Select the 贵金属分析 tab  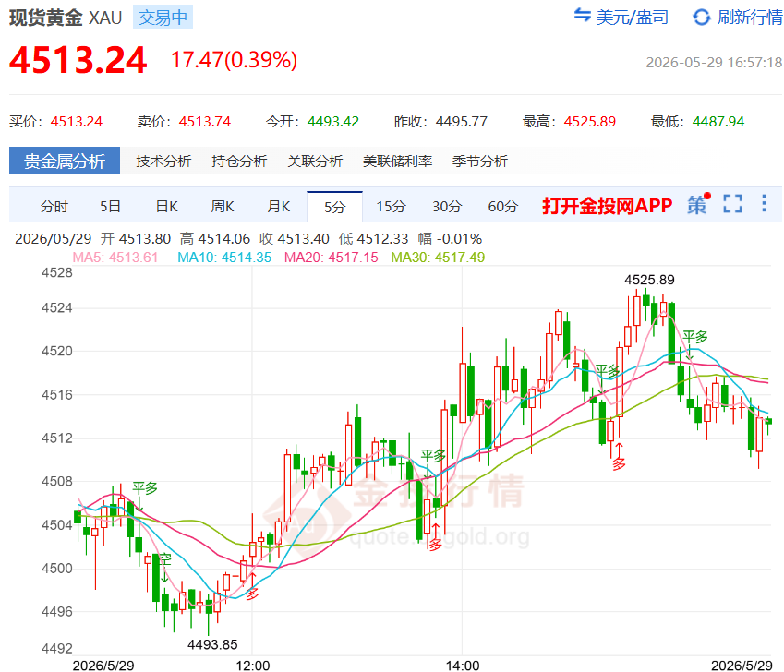tap(65, 161)
